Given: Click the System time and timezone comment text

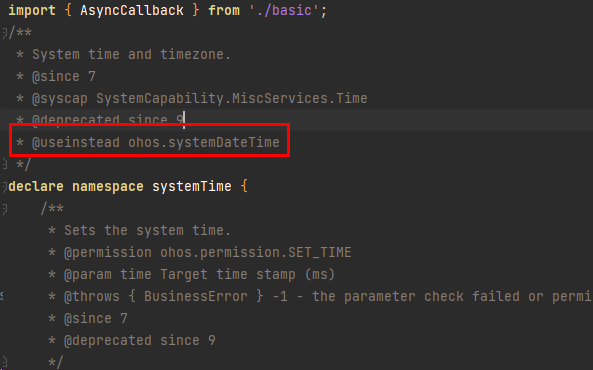Looking at the screenshot, I should [x=131, y=54].
